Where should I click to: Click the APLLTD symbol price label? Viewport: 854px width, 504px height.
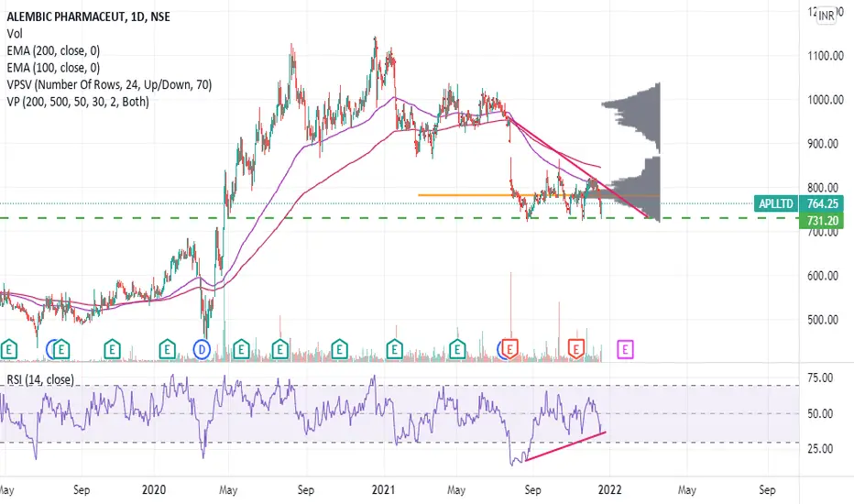(x=776, y=203)
